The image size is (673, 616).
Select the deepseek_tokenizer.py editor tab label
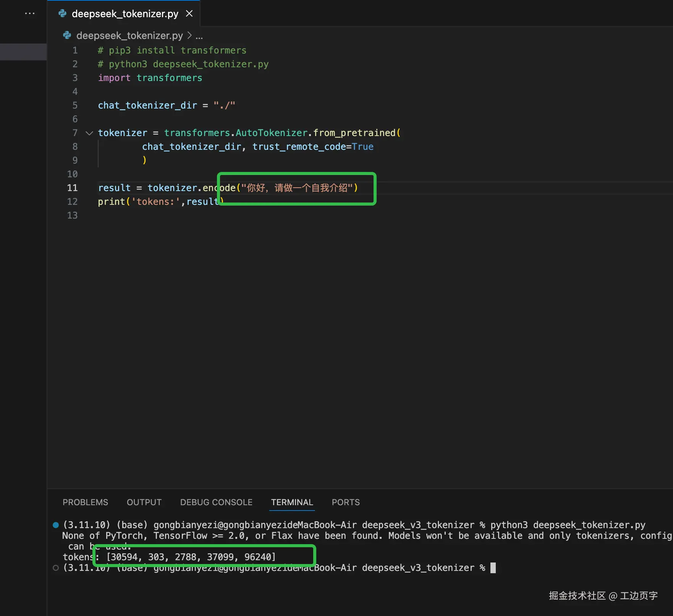pos(125,14)
